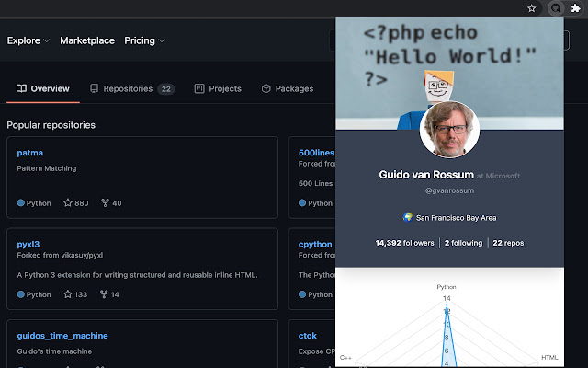Click the Guido van Rossum avatar photo
Screen dimensions: 588x368
(x=449, y=130)
